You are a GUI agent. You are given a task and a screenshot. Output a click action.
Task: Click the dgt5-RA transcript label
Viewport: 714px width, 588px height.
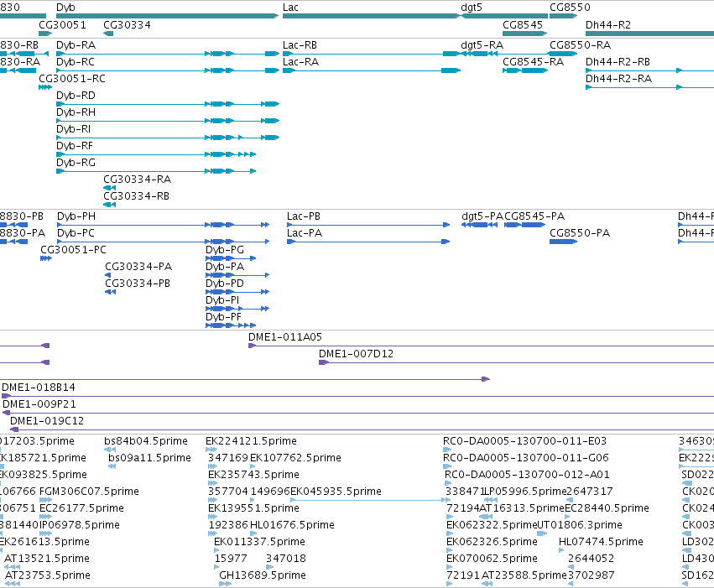pos(482,45)
